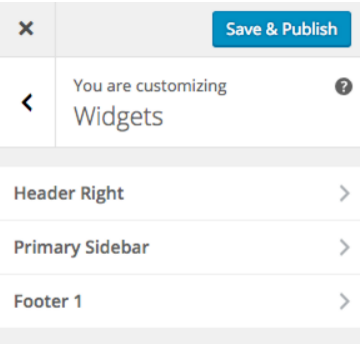Image resolution: width=360 pixels, height=360 pixels.
Task: Return to the previous customizer panel
Action: 27,102
